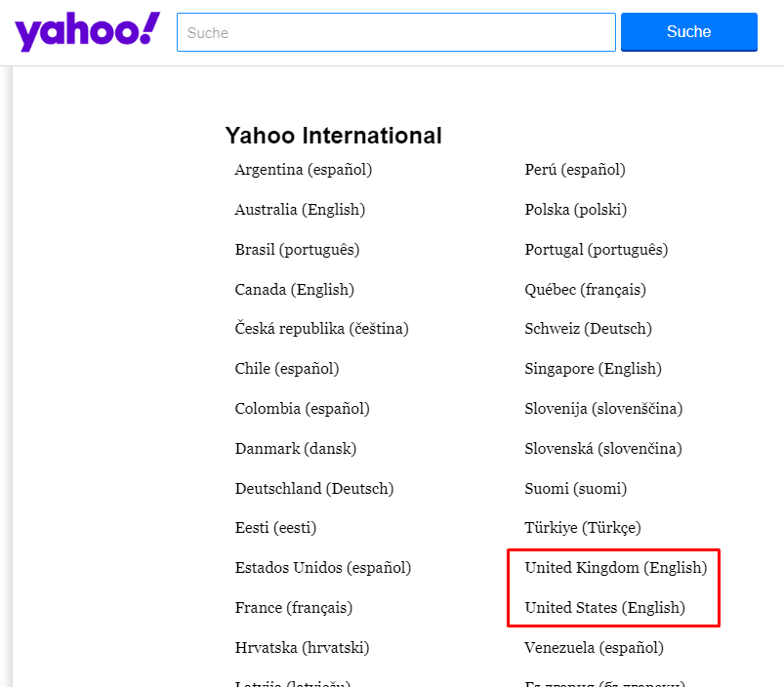
Task: Choose United States (English) edition
Action: pyautogui.click(x=605, y=608)
